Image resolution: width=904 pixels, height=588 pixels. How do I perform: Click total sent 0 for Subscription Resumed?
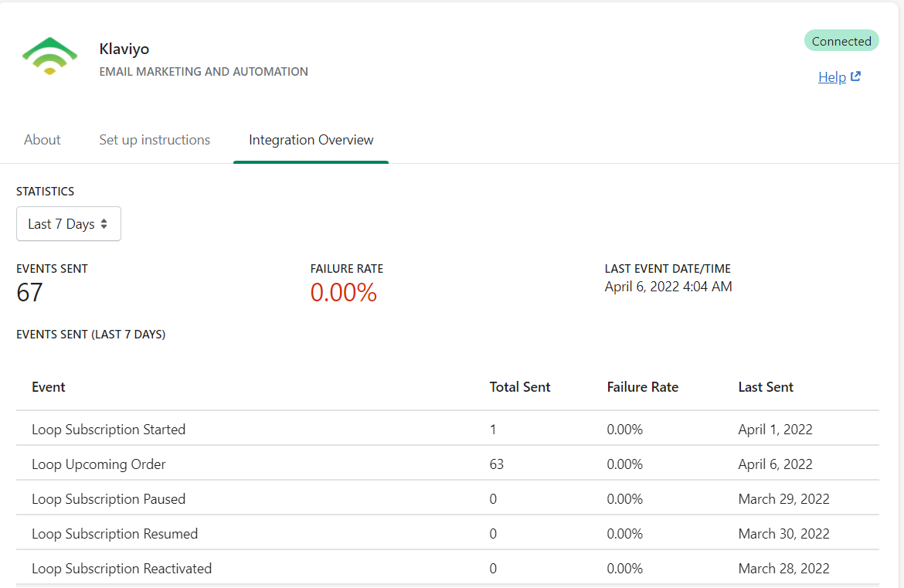[x=493, y=534]
